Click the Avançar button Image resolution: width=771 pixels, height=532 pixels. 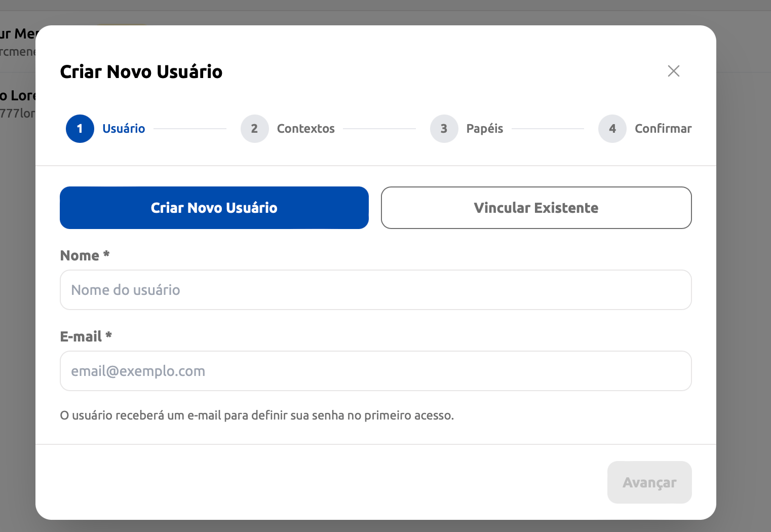click(649, 482)
